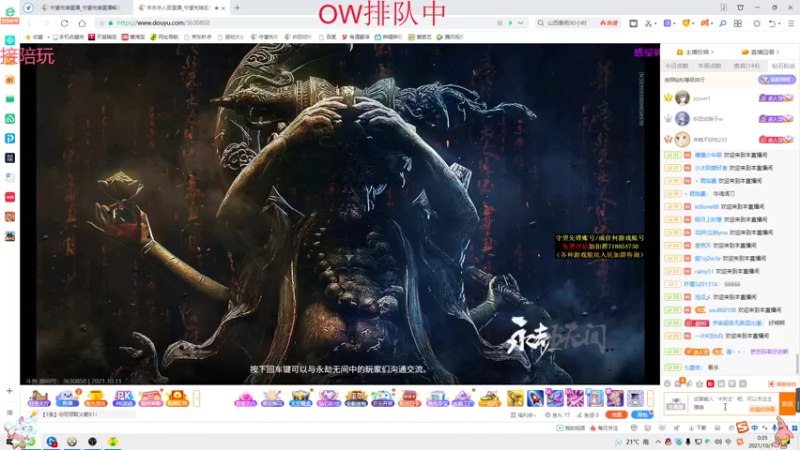Click the purple diamond privilege button
Screen dimensions: 800x450
[x=776, y=80]
